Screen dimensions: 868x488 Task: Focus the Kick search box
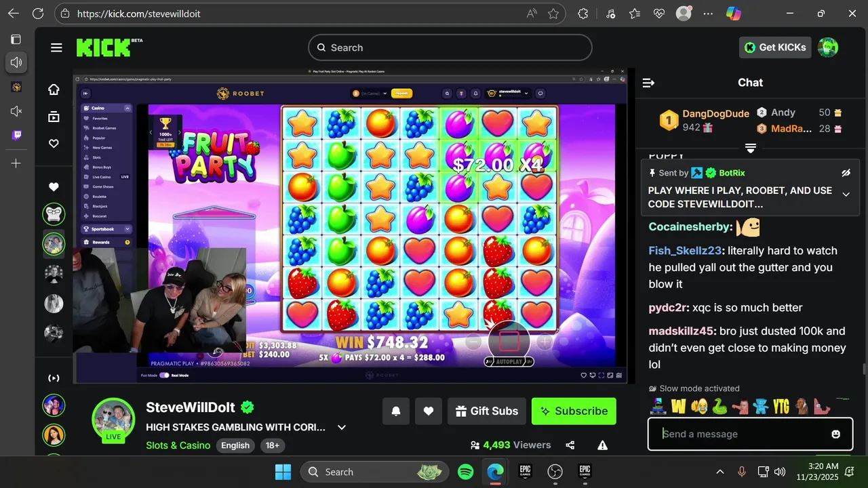(x=450, y=47)
